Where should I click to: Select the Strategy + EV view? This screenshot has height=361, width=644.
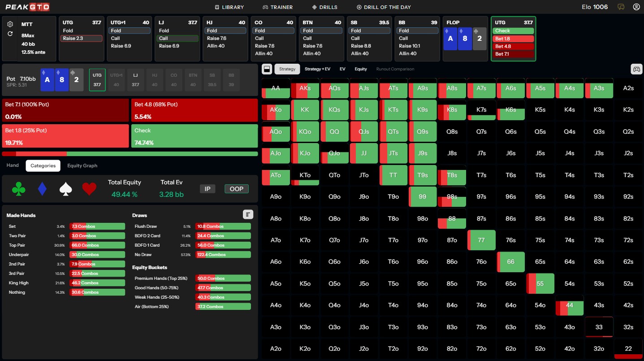point(317,69)
